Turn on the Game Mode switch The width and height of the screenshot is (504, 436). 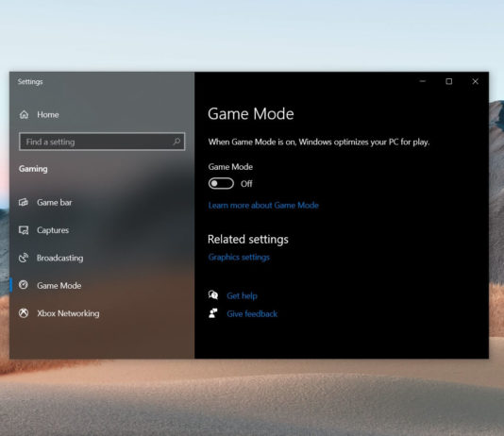pos(221,183)
